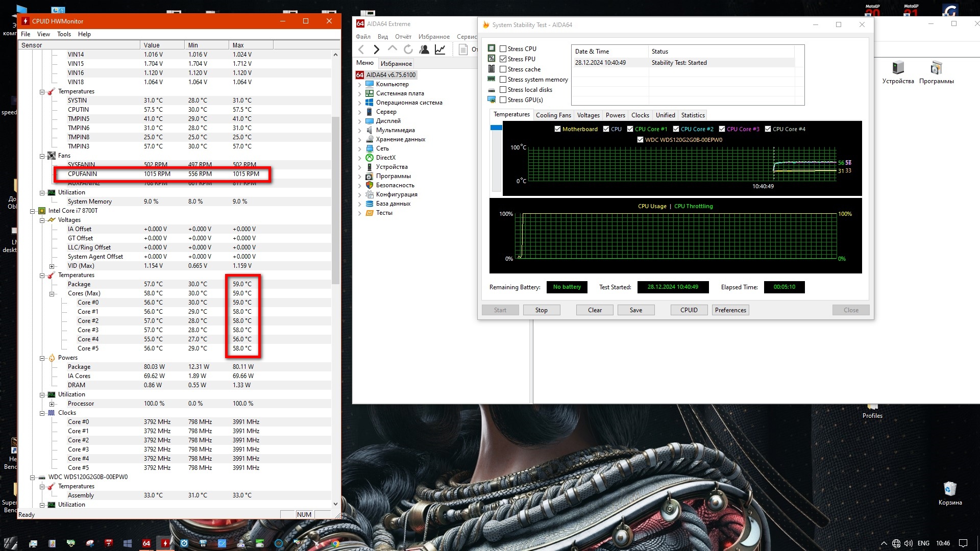Screen dimensions: 980x551
Task: Click the up arrow icon in the AIDA64 toolbar
Action: pyautogui.click(x=392, y=49)
